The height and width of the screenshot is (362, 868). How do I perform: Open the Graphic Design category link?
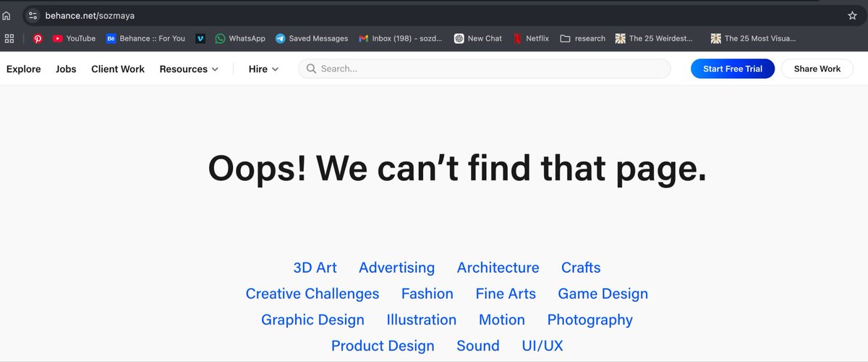coord(312,320)
